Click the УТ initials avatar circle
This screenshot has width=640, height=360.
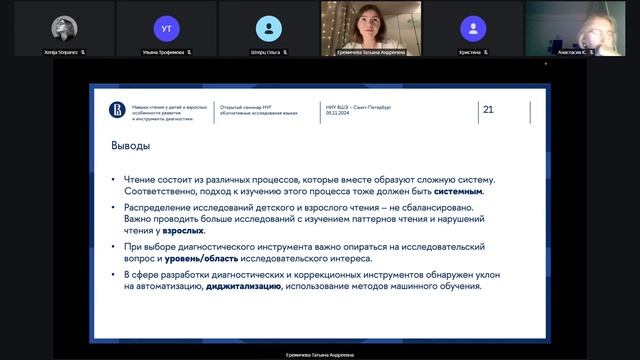(167, 29)
